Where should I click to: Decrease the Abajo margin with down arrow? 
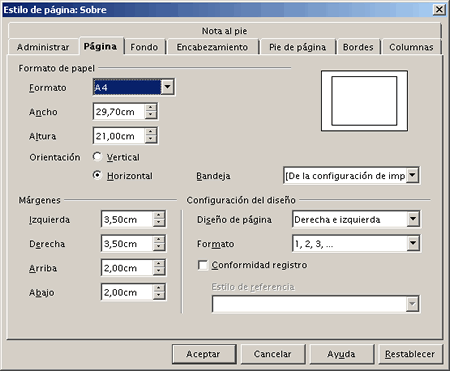point(159,296)
